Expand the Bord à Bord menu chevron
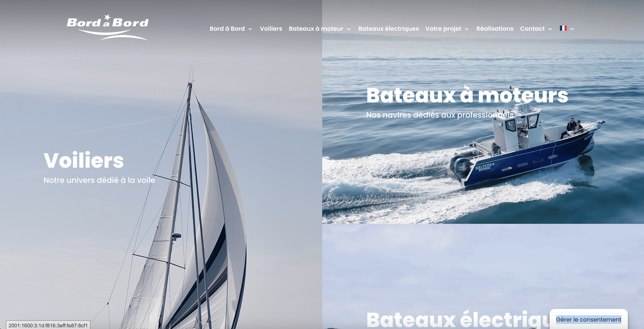The height and width of the screenshot is (329, 644). pos(250,29)
